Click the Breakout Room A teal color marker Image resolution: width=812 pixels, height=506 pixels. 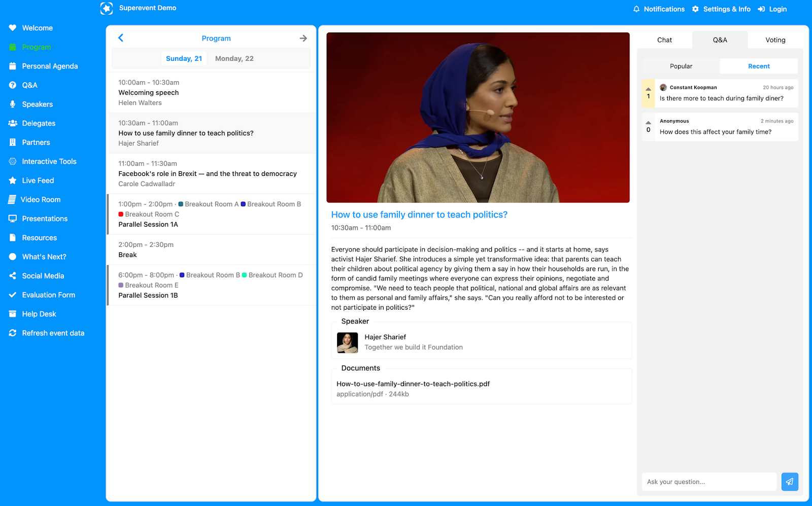181,204
